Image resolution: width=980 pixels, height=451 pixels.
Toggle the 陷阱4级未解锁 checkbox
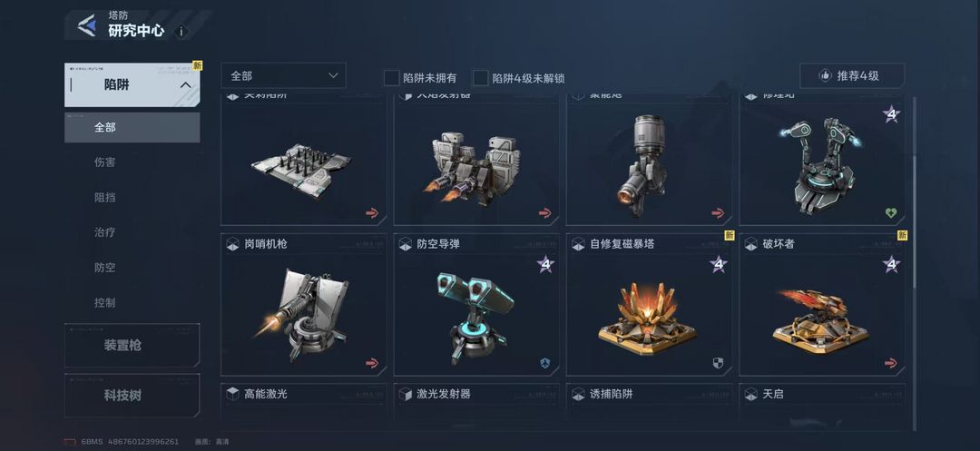[x=480, y=78]
